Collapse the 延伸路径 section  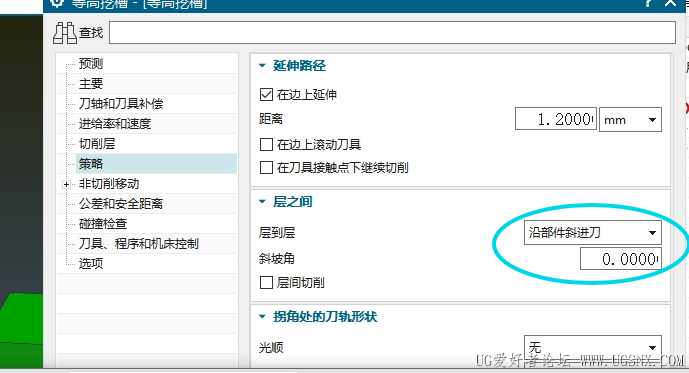(x=262, y=65)
